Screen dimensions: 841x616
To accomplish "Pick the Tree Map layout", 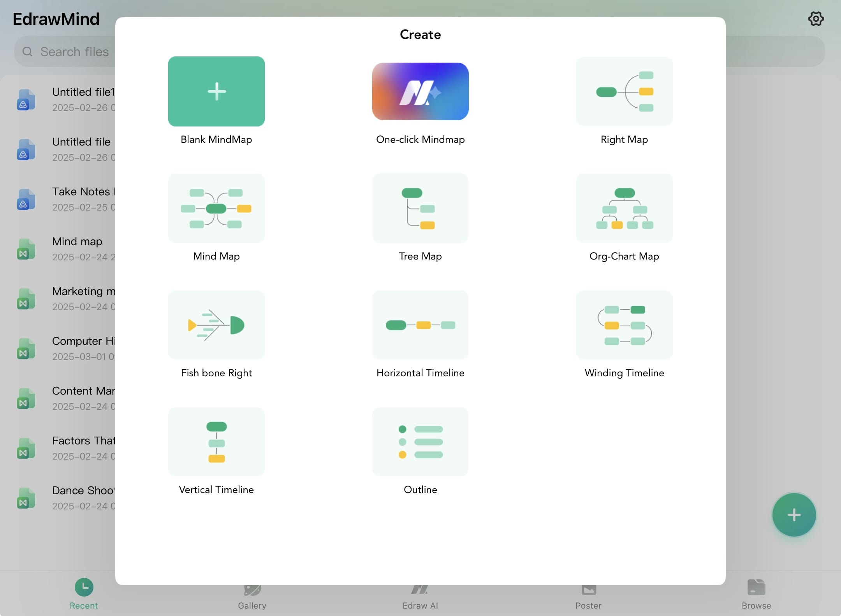I will click(420, 208).
